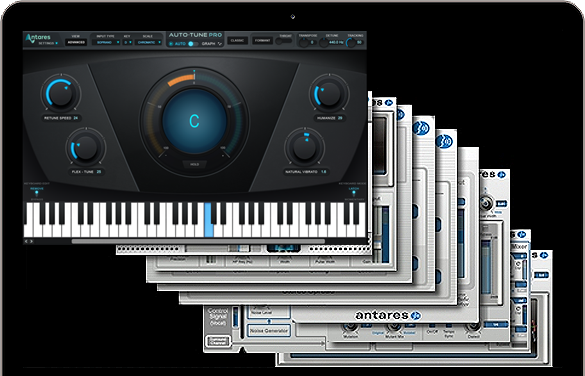Click the Humanize knob
Screen dimensions: 585x376
pos(329,93)
